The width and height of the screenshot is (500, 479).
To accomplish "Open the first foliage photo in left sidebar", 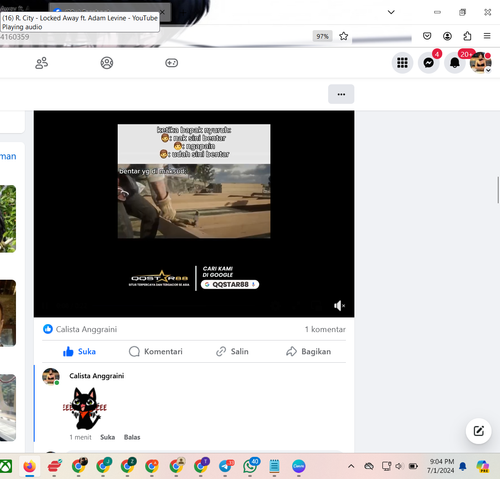I will 8,219.
